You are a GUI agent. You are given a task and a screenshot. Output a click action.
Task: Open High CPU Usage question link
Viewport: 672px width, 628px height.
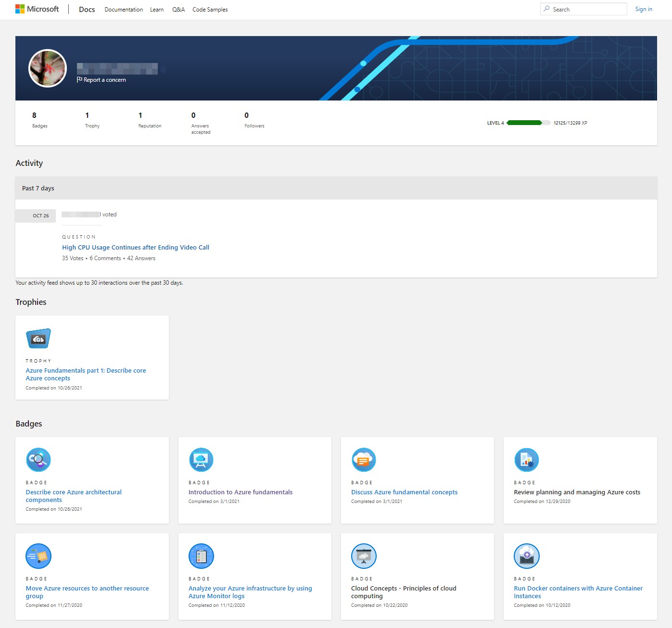136,247
